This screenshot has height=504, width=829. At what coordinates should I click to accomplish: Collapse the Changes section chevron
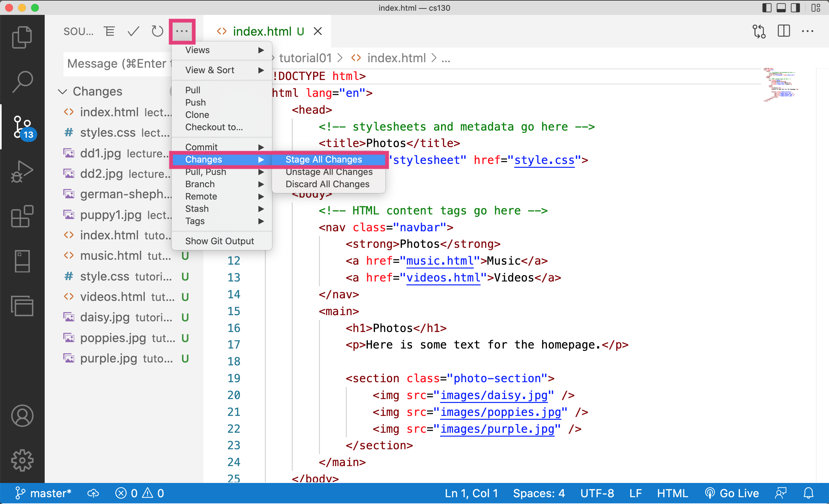[x=62, y=91]
